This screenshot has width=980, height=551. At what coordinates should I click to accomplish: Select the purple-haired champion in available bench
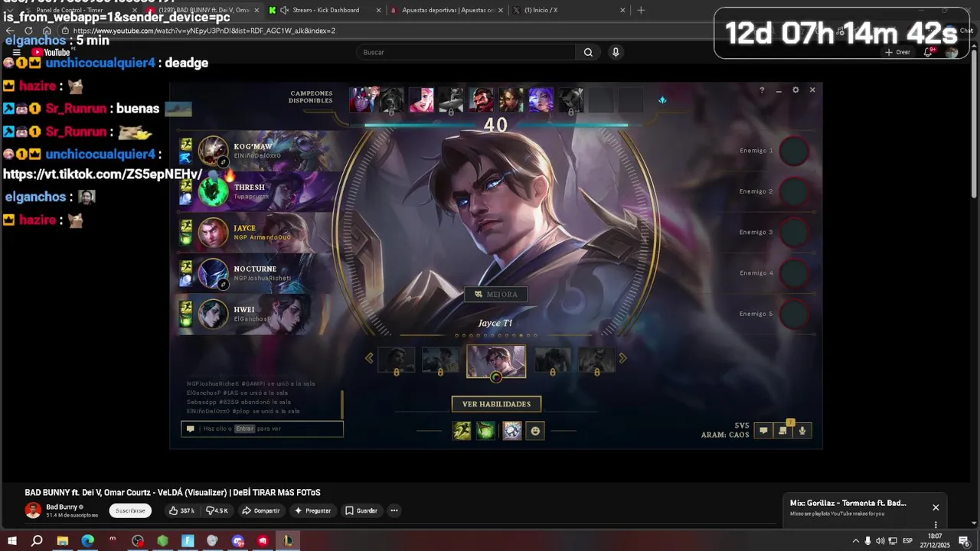tap(541, 100)
